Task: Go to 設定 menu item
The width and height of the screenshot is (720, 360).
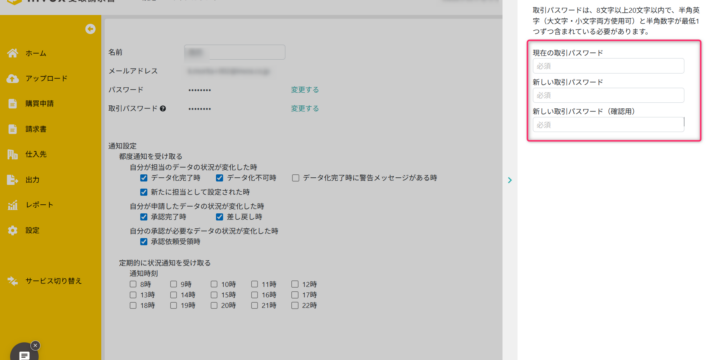Action: 32,230
